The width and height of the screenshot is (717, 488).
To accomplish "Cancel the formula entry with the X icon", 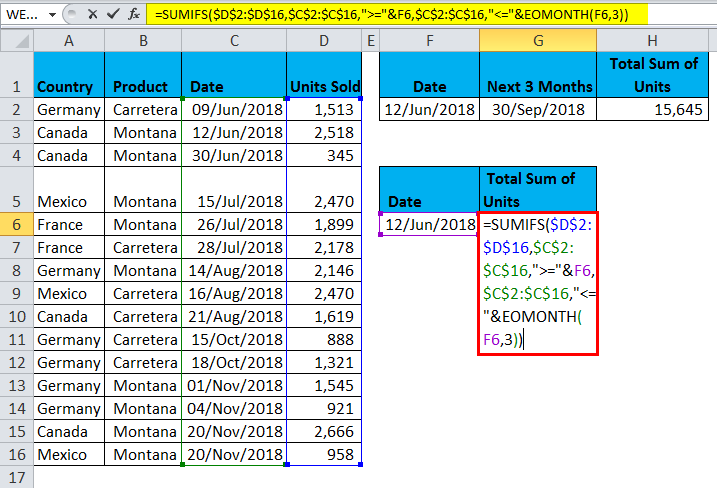I will (92, 15).
